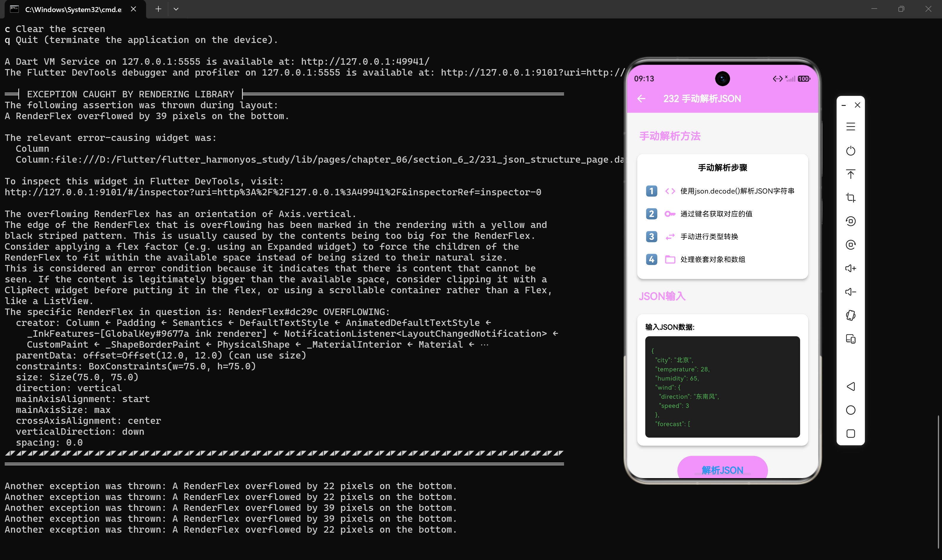Tap the back arrow in the phone app bar
Viewport: 942px width, 560px height.
pyautogui.click(x=641, y=99)
